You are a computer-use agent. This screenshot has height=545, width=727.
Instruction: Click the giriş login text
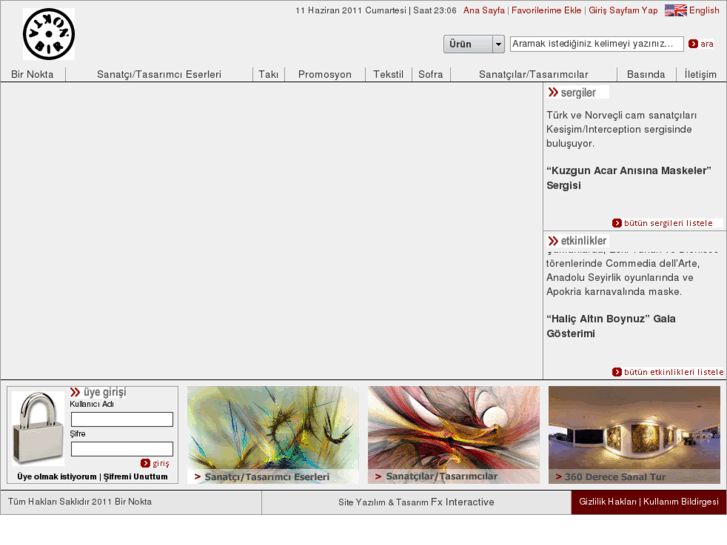coord(161,463)
